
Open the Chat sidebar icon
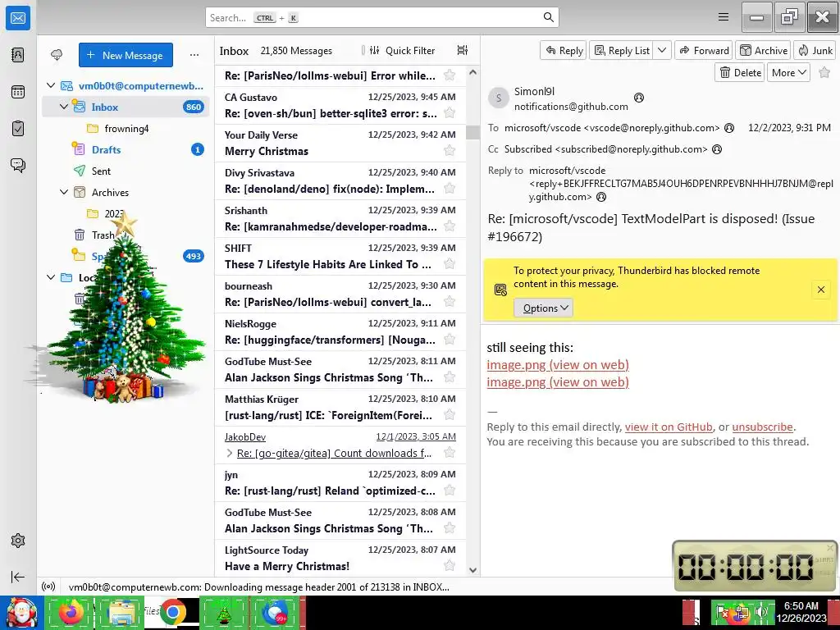click(x=18, y=165)
